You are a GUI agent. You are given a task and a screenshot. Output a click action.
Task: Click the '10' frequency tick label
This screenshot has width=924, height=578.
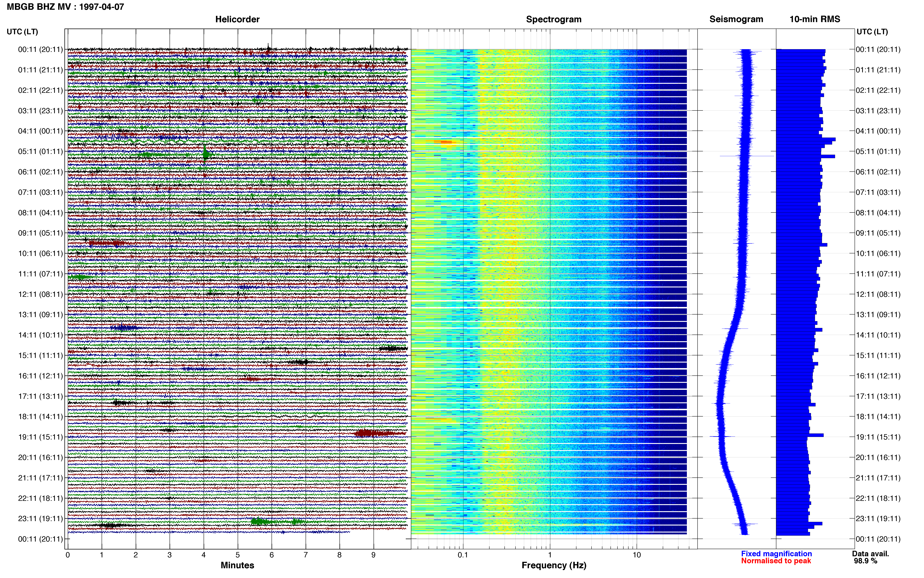(637, 555)
